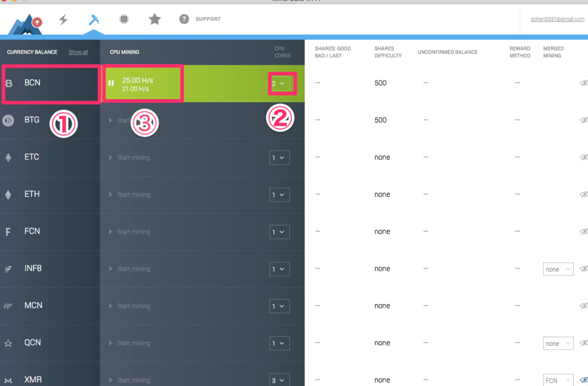Open the MinerGate mountain logo home
The width and height of the screenshot is (588, 386).
click(25, 25)
